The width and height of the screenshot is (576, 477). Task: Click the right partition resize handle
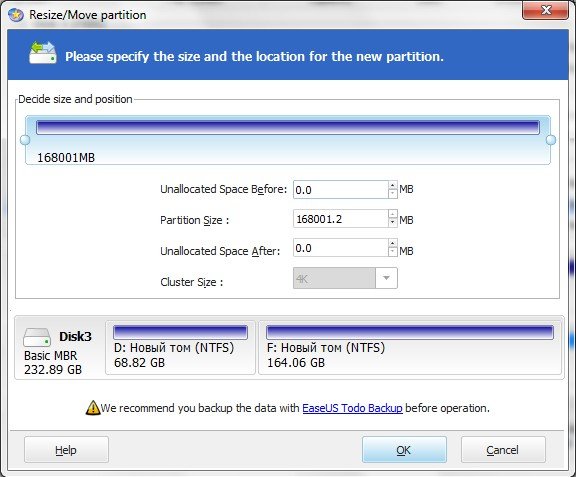coord(551,140)
